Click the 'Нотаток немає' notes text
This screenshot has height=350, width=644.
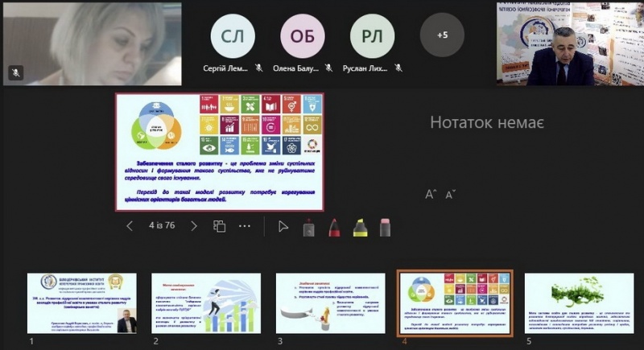point(487,122)
